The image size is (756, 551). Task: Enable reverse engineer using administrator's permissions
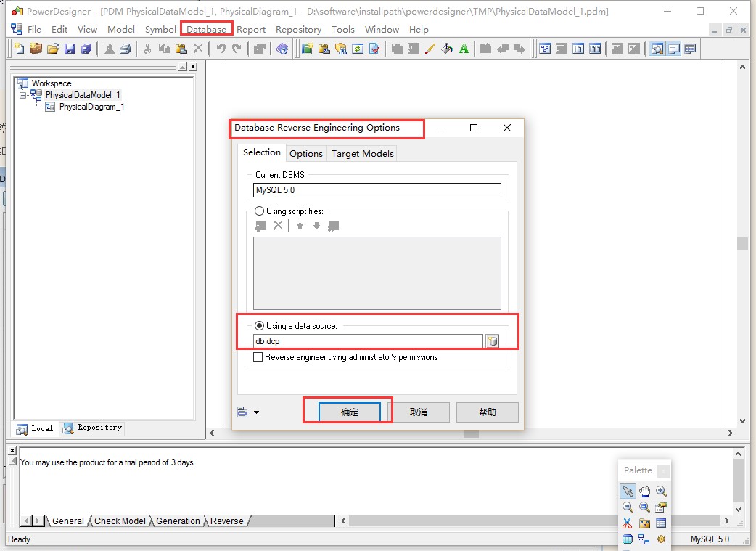click(x=258, y=357)
